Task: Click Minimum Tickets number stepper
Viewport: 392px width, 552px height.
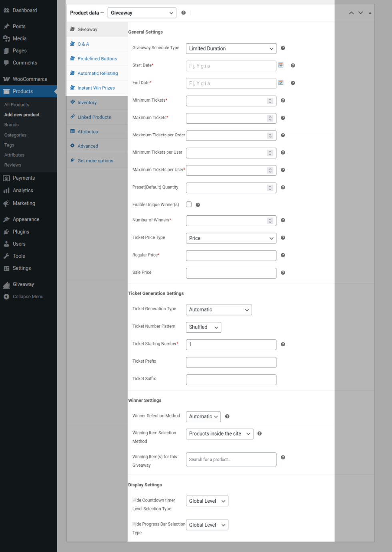Action: click(x=270, y=101)
